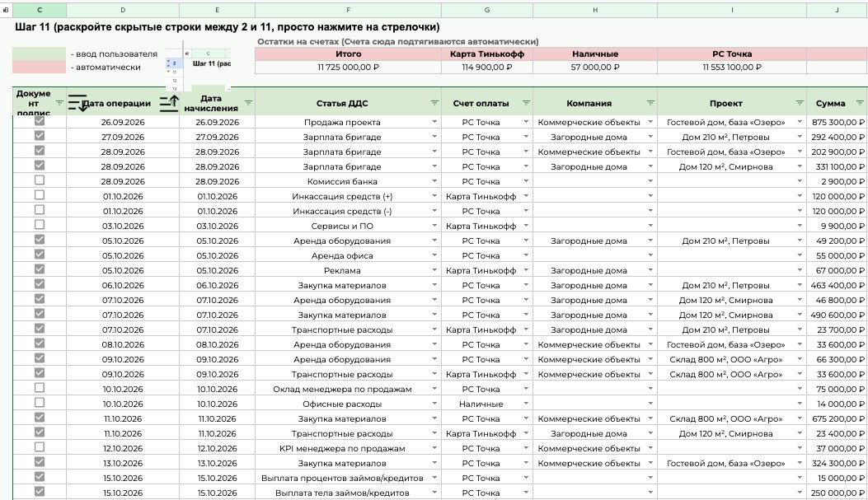Open the filter icon in Компания header
The height and width of the screenshot is (500, 868).
[650, 104]
